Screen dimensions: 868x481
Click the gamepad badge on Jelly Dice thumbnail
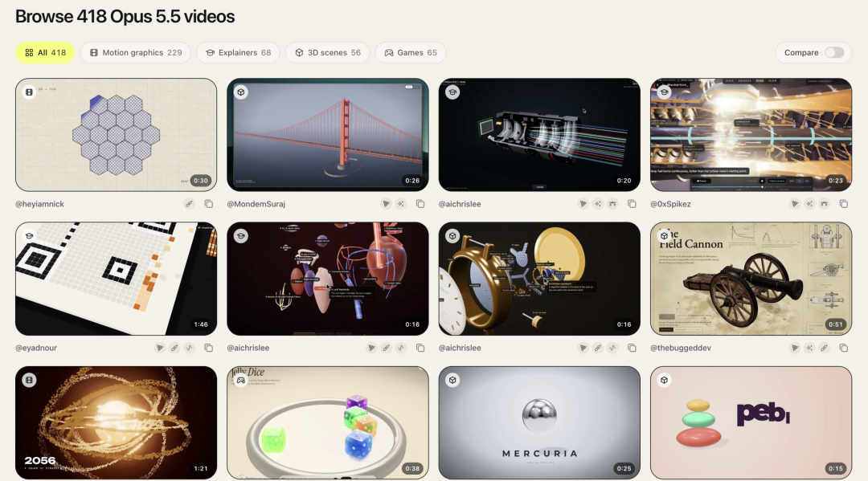(241, 381)
